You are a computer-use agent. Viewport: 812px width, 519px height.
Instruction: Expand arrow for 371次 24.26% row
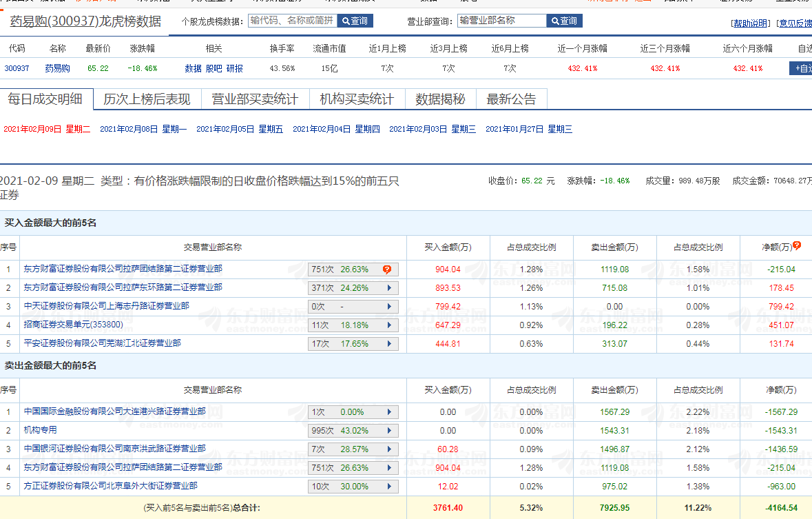389,287
